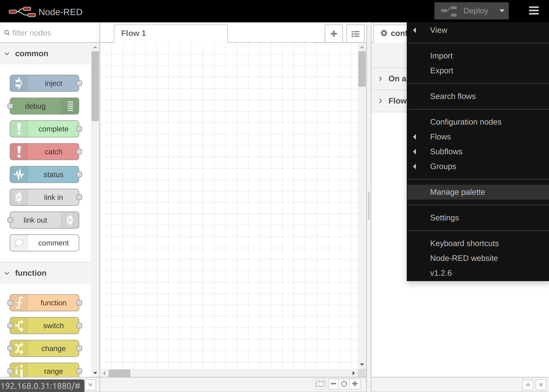Image resolution: width=549 pixels, height=392 pixels.
Task: Select the inject node in palette
Action: pos(44,83)
